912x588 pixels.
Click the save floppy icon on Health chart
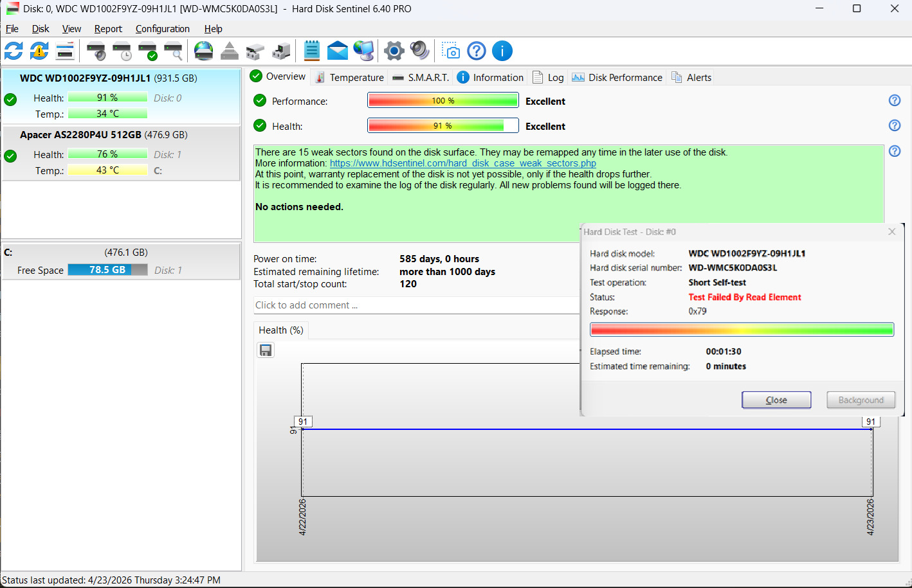[x=266, y=350]
